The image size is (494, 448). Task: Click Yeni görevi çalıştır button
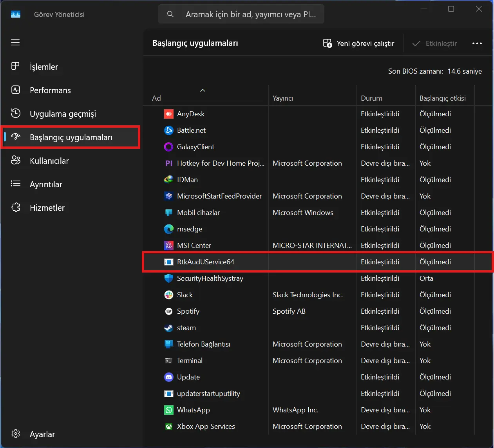[x=358, y=43]
